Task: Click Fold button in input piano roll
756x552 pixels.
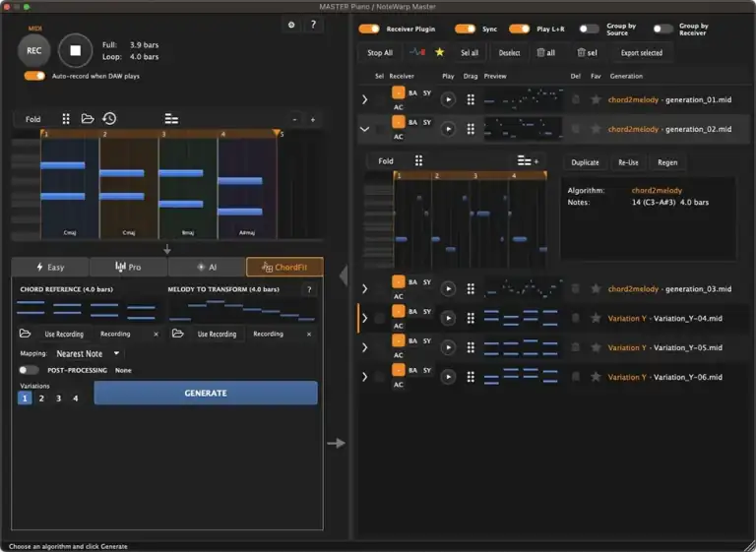Action: click(x=32, y=119)
